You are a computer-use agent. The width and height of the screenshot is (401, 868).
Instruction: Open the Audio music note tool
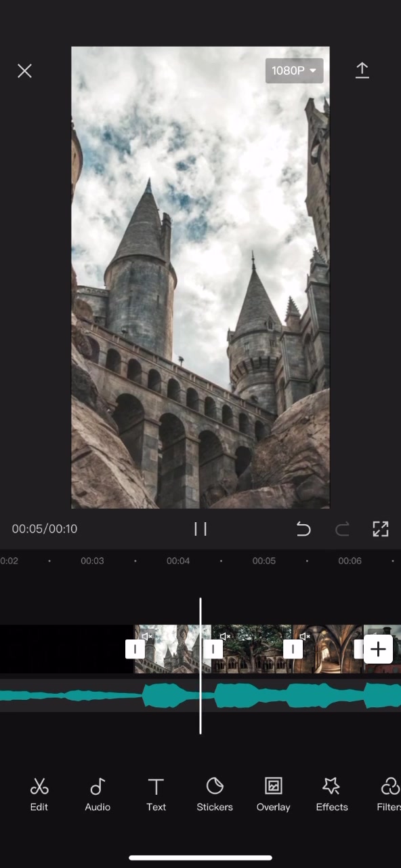(x=98, y=794)
